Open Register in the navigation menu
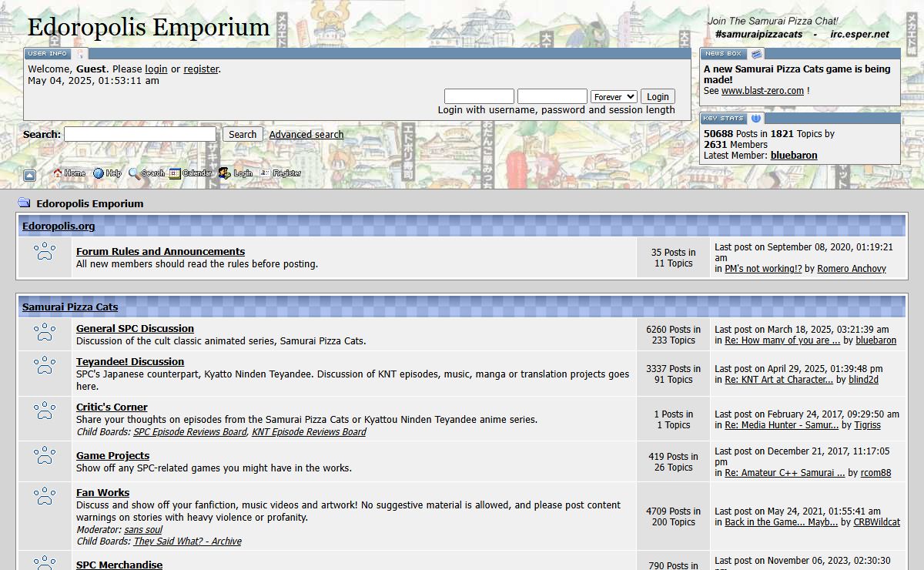This screenshot has width=924, height=570. (x=280, y=173)
